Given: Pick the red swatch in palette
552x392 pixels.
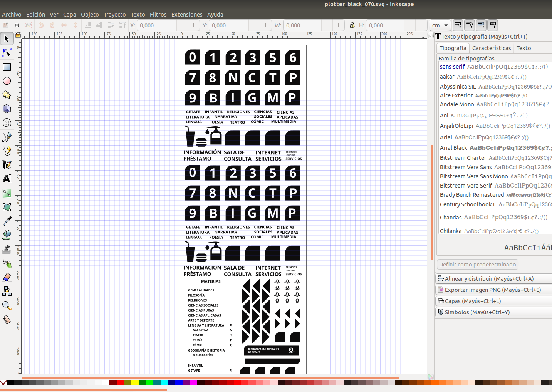Looking at the screenshot, I should click(120, 383).
